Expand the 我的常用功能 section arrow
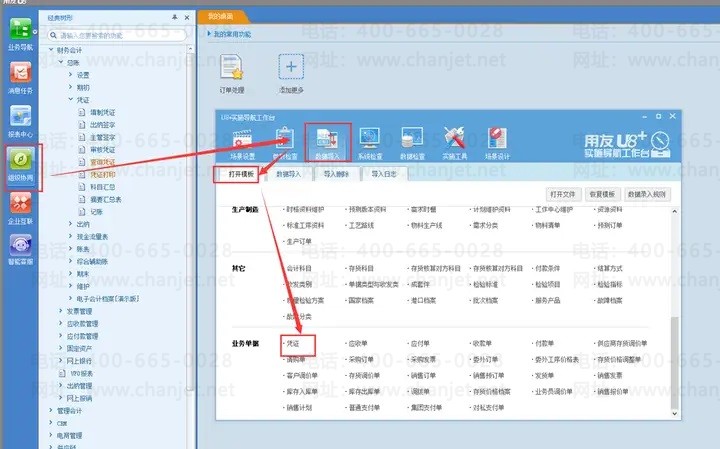 [209, 34]
